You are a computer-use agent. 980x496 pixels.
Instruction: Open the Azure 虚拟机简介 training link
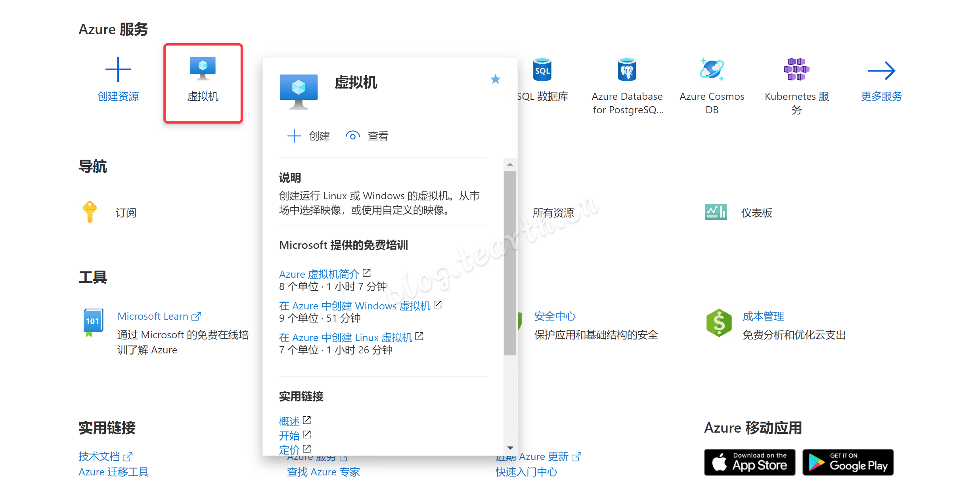coord(319,274)
